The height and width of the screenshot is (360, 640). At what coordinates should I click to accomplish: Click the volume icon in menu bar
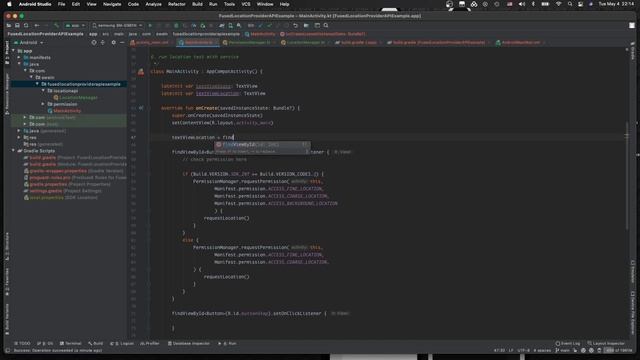(522, 4)
